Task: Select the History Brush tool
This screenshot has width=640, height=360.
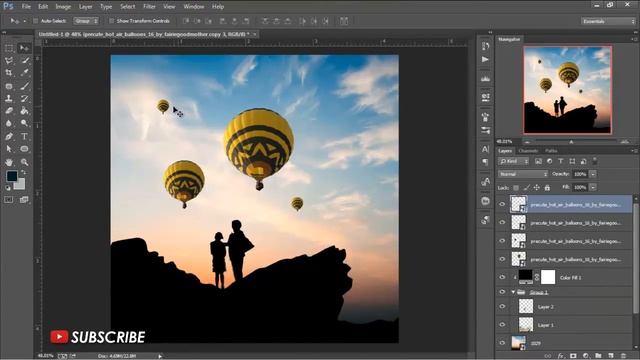Action: (x=24, y=98)
